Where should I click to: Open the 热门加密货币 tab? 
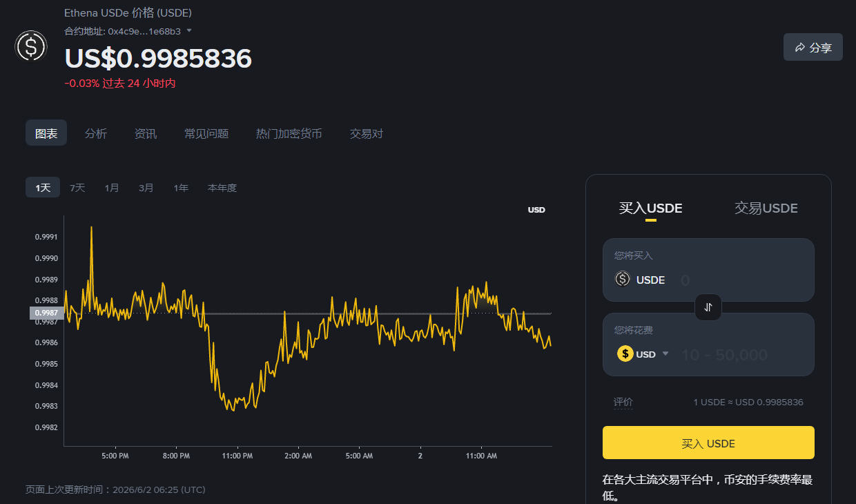pyautogui.click(x=289, y=133)
